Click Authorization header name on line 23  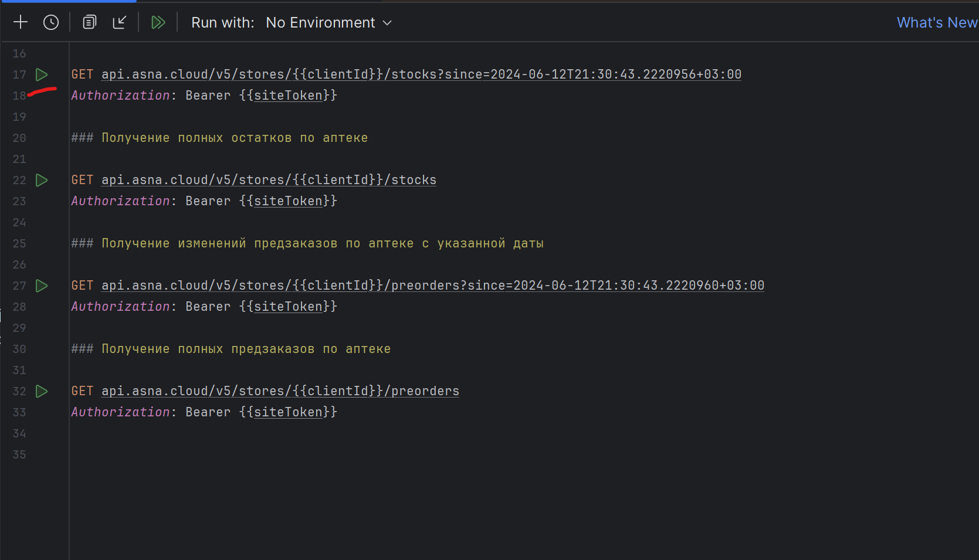pyautogui.click(x=120, y=201)
